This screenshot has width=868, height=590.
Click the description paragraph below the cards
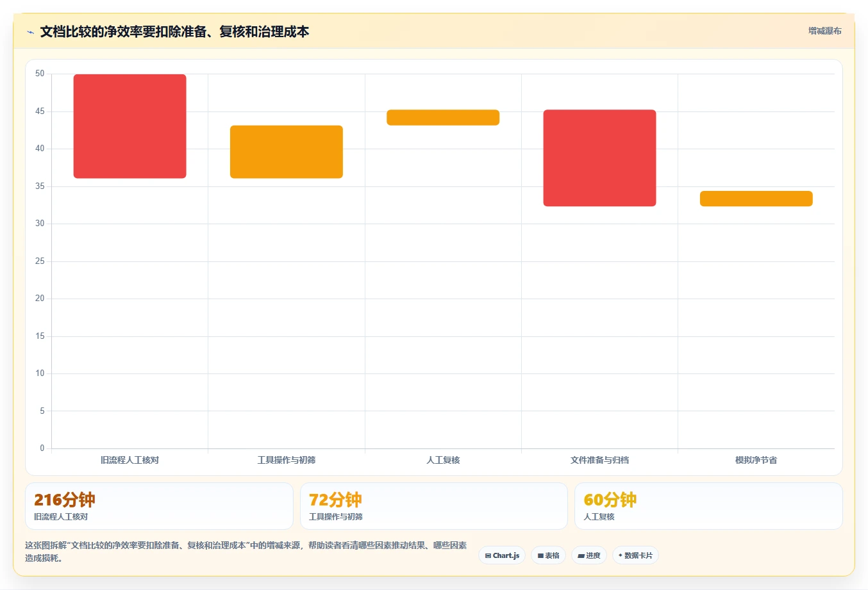pos(246,552)
